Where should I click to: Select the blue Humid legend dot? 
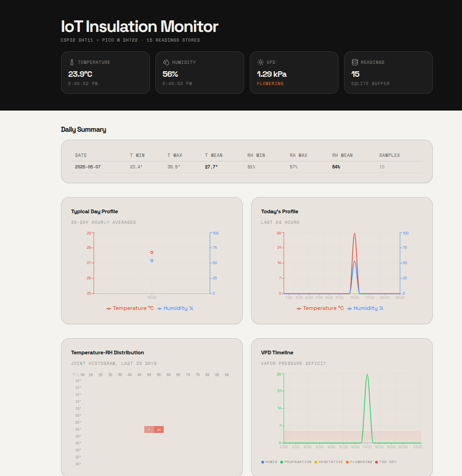(263, 462)
